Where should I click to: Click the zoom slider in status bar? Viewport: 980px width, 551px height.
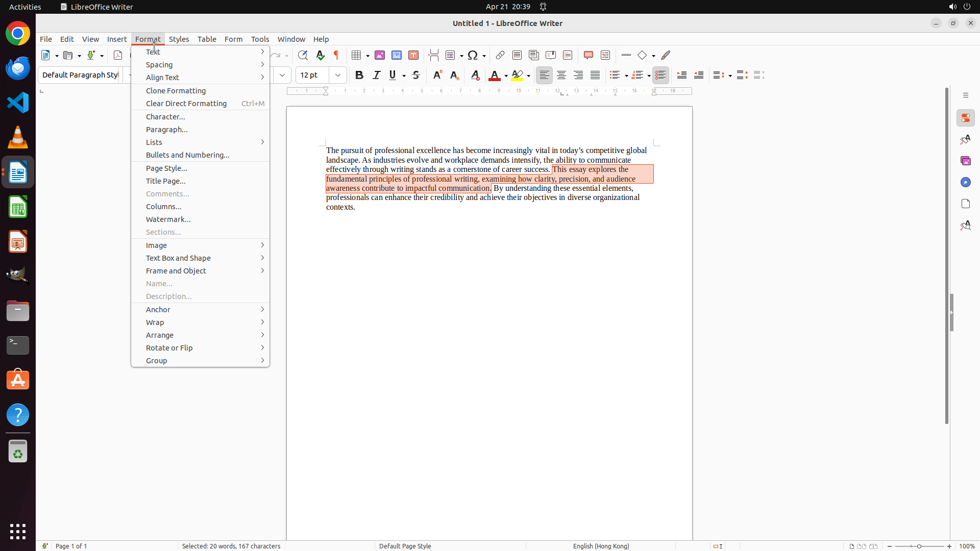pos(919,546)
